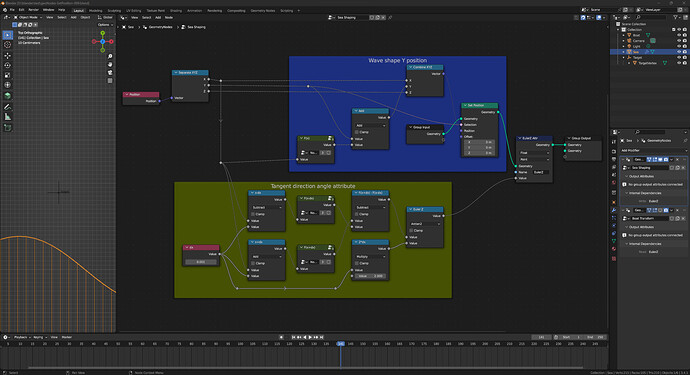Switch to the Scripting workspace tab
690x375 pixels.
(x=286, y=11)
